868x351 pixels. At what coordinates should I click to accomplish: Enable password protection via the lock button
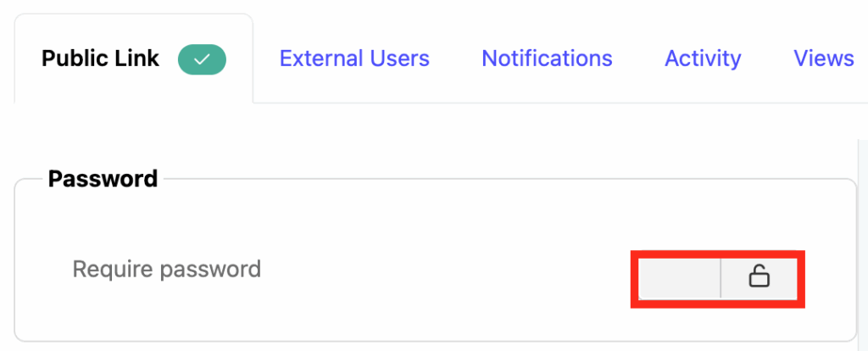[x=759, y=276]
